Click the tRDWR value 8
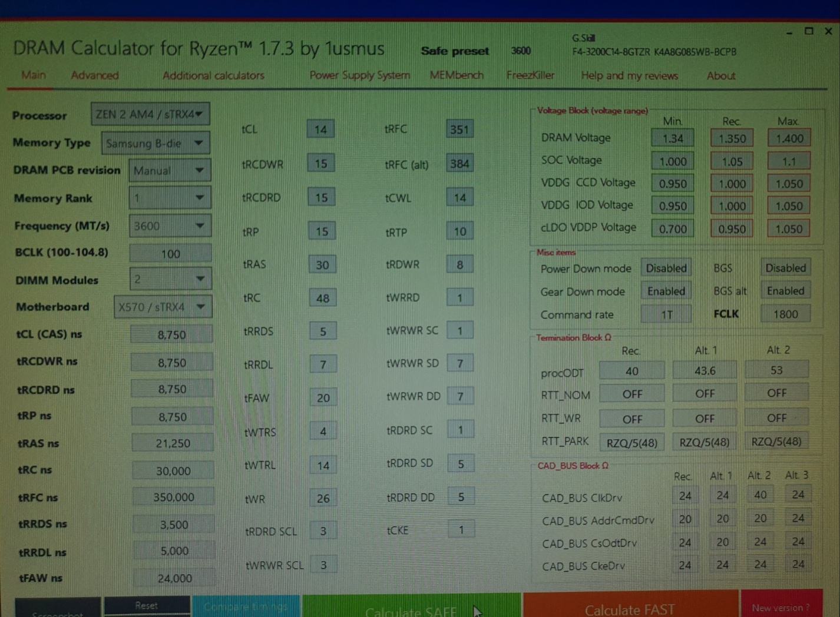The image size is (840, 617). 460,264
